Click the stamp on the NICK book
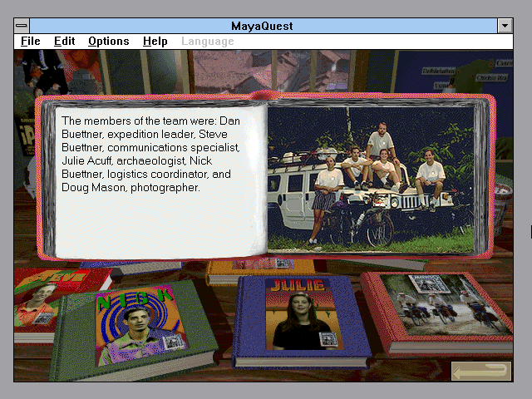The height and width of the screenshot is (399, 532). point(174,342)
